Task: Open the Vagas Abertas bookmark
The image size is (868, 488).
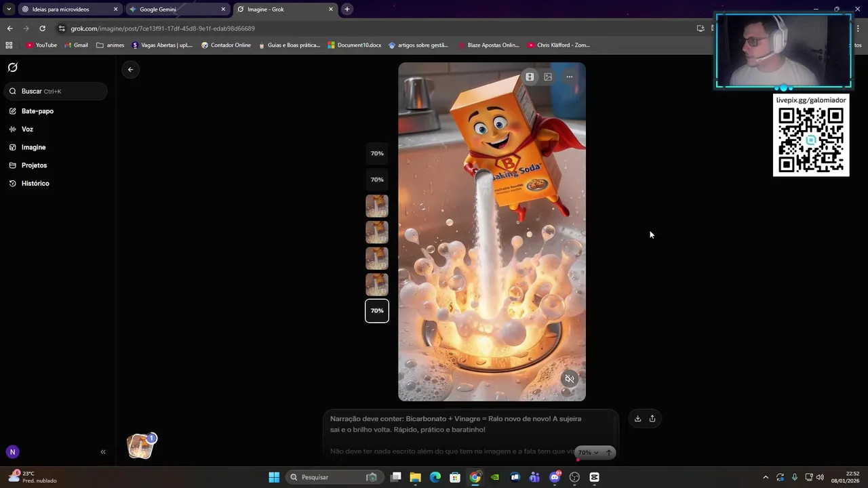Action: tap(162, 45)
